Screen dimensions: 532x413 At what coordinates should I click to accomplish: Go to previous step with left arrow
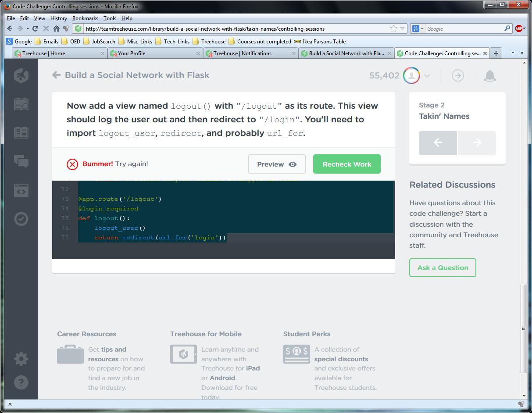[x=438, y=142]
